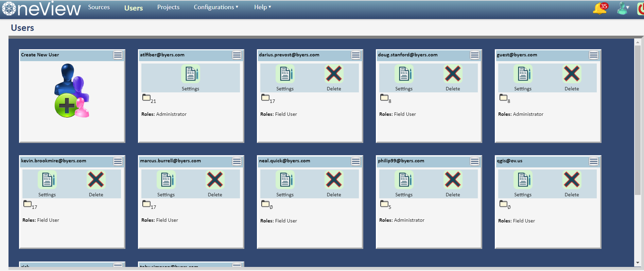Expand the qgis@ov.us card menu
This screenshot has width=644, height=271.
pyautogui.click(x=594, y=161)
